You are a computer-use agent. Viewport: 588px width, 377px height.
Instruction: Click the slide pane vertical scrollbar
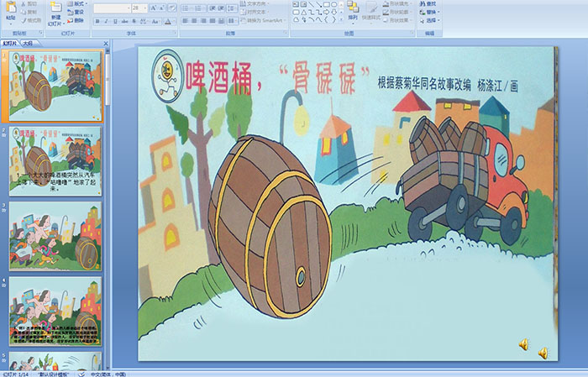(x=108, y=210)
